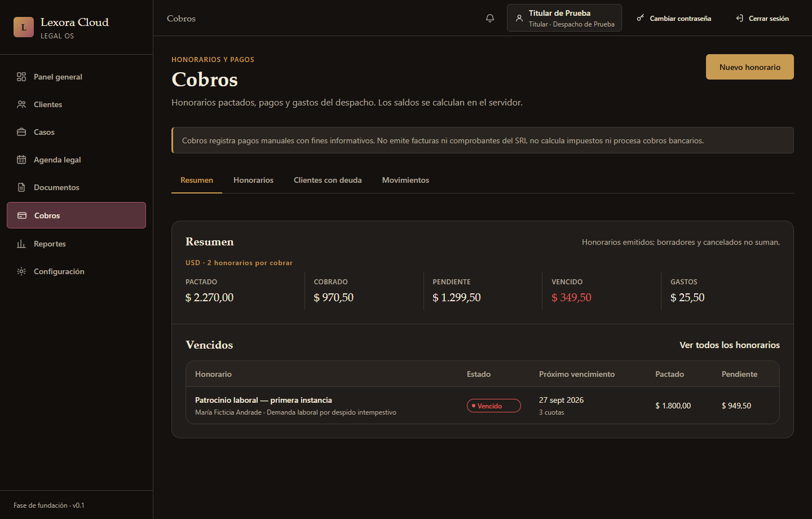This screenshot has height=519, width=812.
Task: Click the Vencido status badge
Action: (494, 406)
